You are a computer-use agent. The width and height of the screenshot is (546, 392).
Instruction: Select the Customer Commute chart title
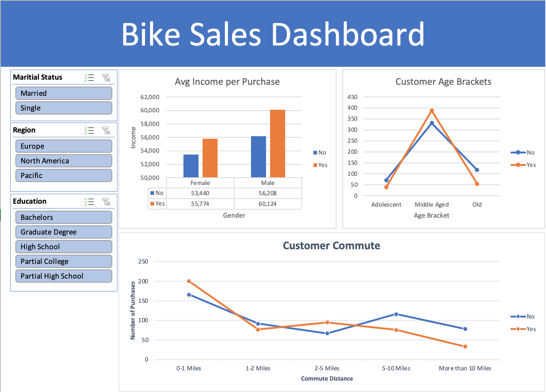(331, 246)
